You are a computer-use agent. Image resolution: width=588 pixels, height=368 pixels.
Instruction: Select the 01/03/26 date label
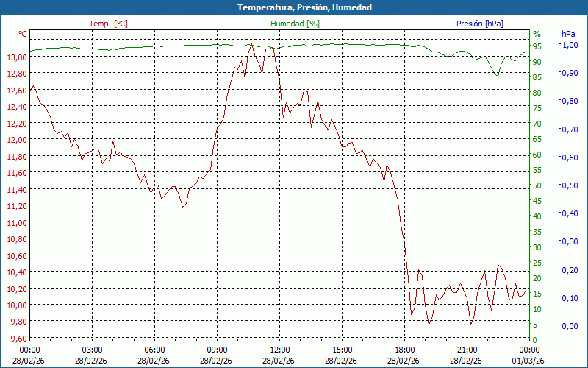click(x=530, y=361)
